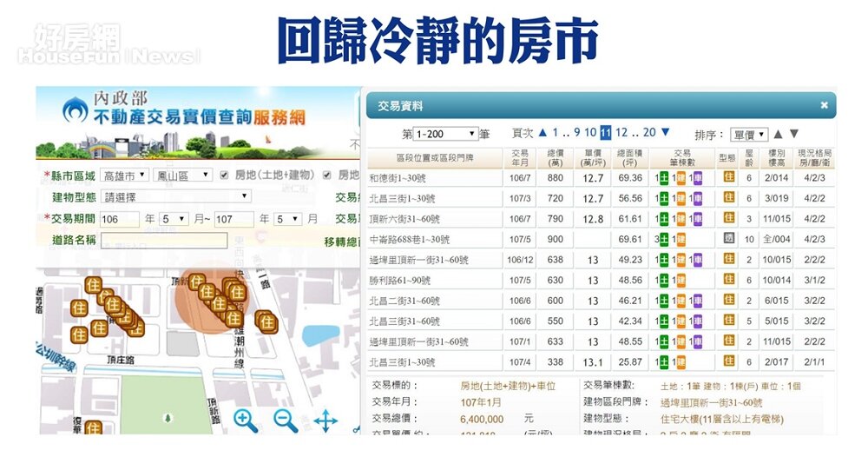Click the 單價(萬/坪) column header

(x=593, y=158)
